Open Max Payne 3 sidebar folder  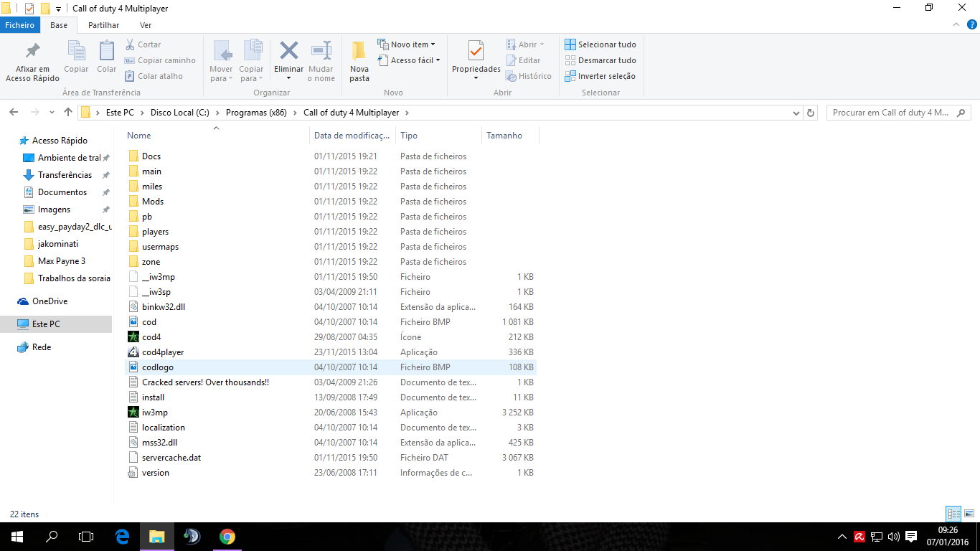tap(62, 261)
